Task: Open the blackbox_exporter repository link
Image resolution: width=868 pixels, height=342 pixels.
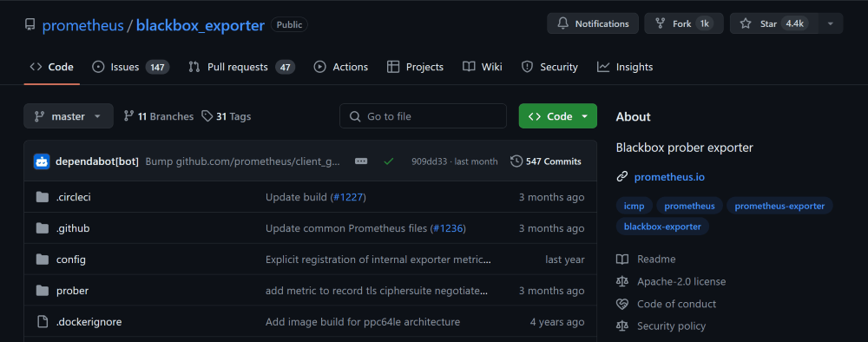Action: pos(201,25)
